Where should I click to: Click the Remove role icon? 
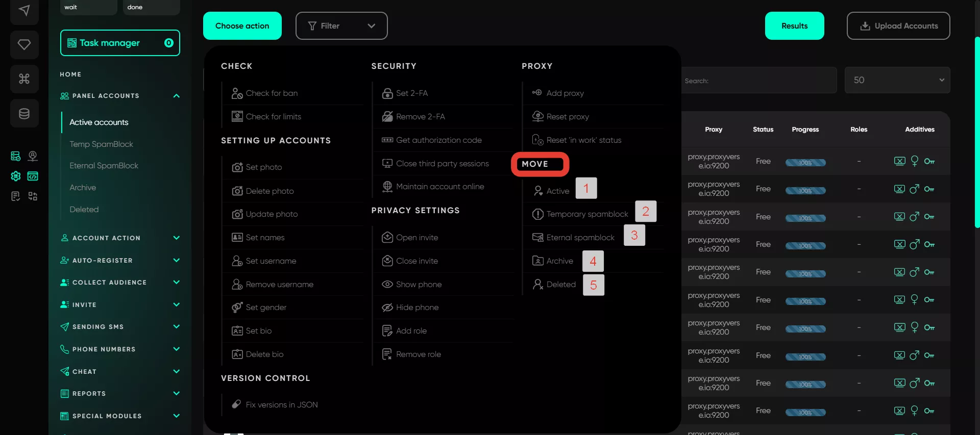(387, 354)
